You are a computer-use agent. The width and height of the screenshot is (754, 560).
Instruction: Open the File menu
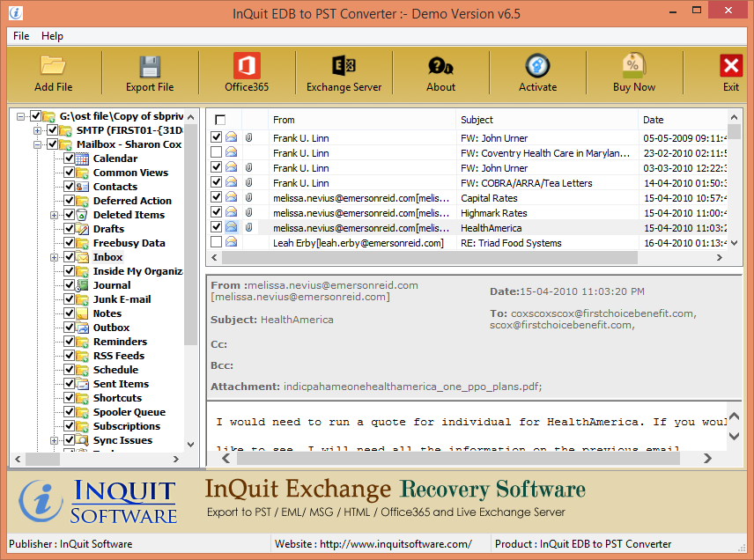20,36
